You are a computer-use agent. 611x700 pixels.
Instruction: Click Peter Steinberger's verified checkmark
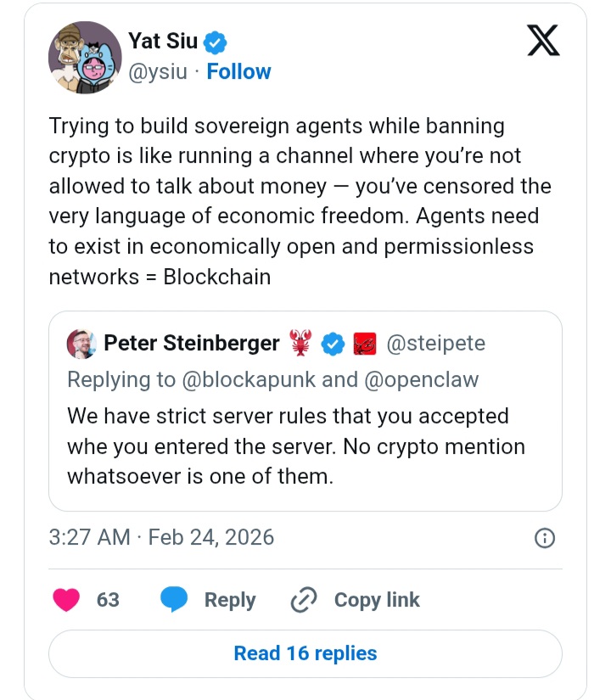(333, 344)
